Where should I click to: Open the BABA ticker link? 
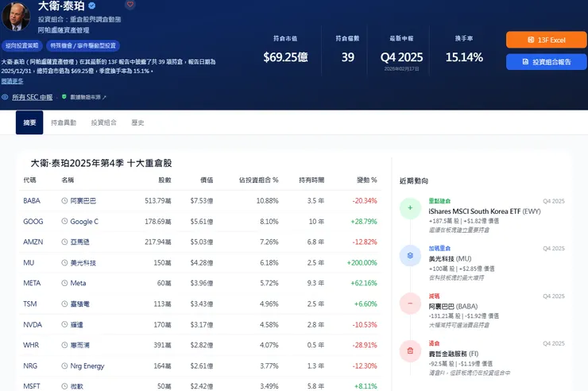click(x=32, y=200)
